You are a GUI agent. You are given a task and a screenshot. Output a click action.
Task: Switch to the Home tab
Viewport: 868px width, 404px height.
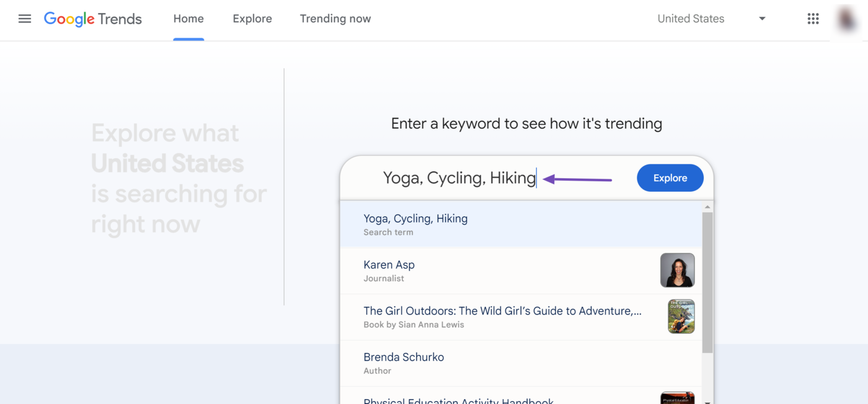point(188,19)
